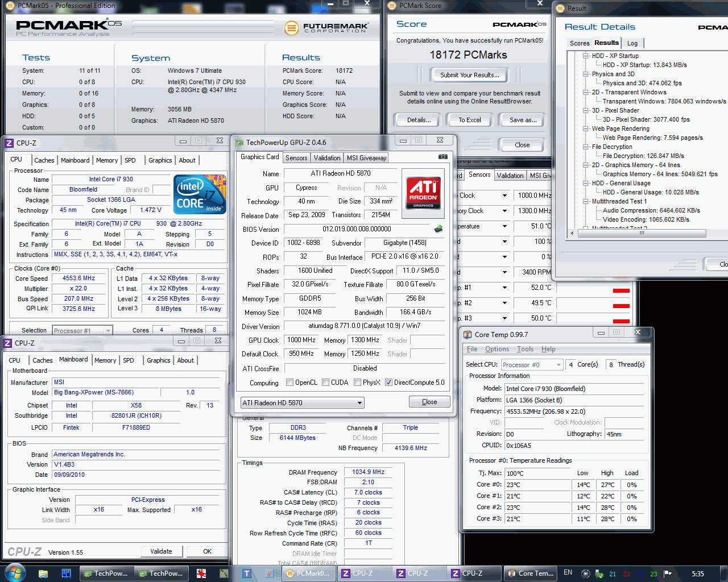Viewport: 728px width, 582px height.
Task: Open the Tools menu in Core Temp
Action: click(525, 349)
